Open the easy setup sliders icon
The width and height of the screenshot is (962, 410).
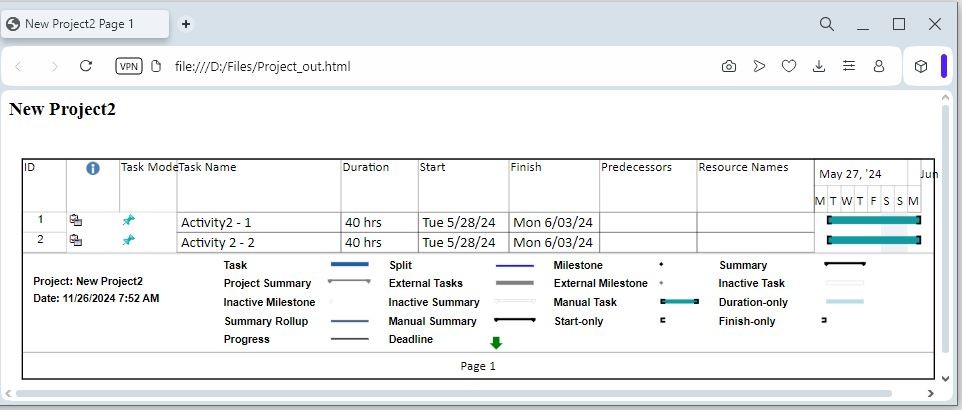coord(849,66)
